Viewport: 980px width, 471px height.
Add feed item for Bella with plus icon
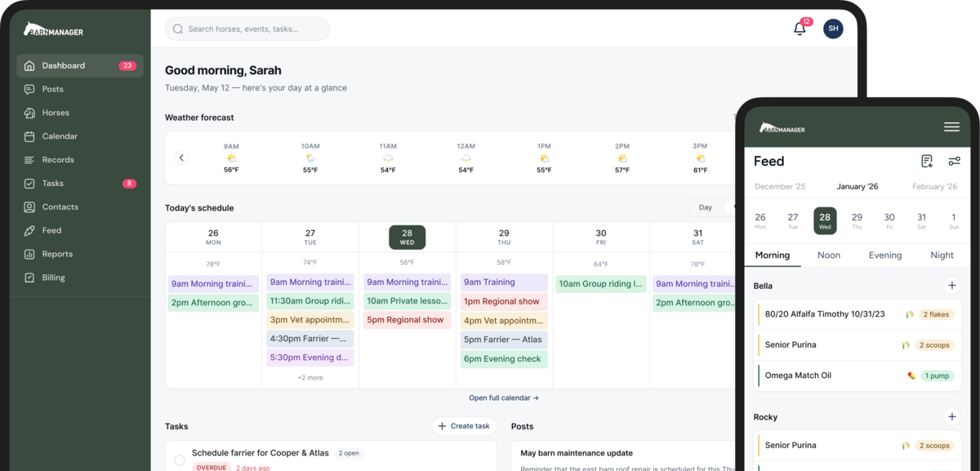point(951,286)
